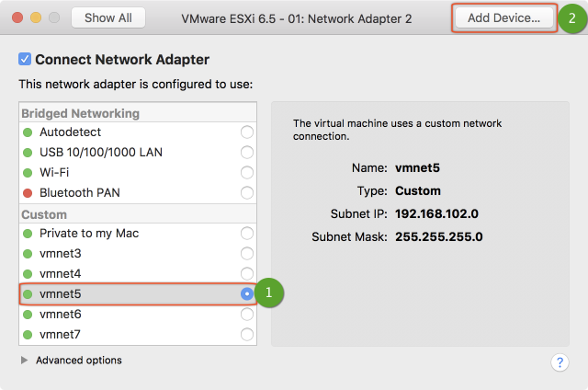The width and height of the screenshot is (588, 390).
Task: Expand the Advanced options disclosure triangle
Action: click(x=25, y=361)
